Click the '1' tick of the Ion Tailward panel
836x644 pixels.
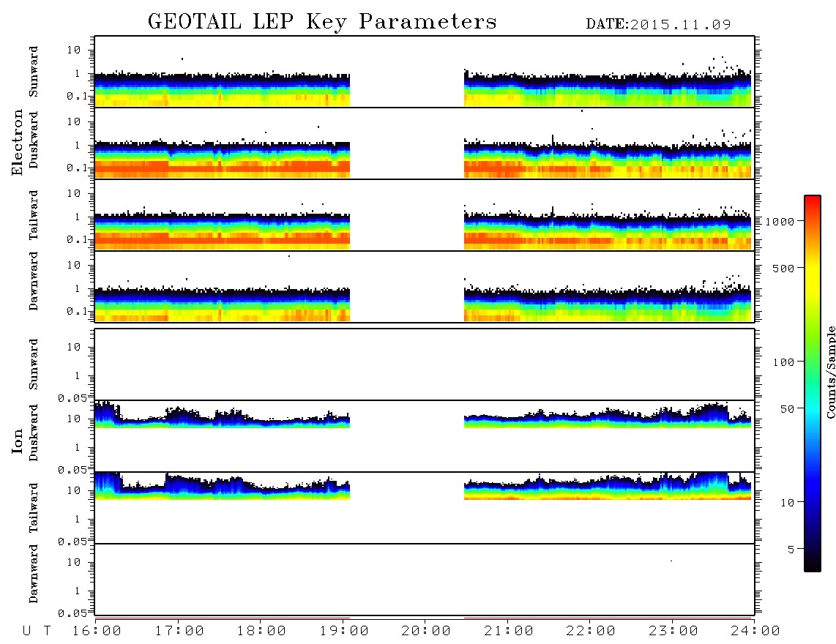click(78, 520)
